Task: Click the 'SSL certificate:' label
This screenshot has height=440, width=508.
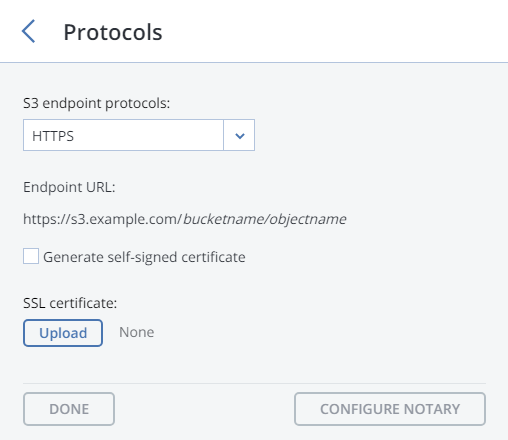Action: (70, 303)
